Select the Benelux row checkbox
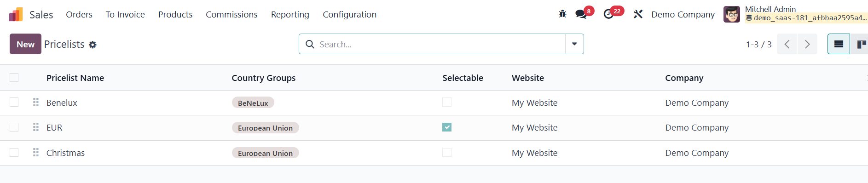Image resolution: width=868 pixels, height=183 pixels. pyautogui.click(x=14, y=102)
